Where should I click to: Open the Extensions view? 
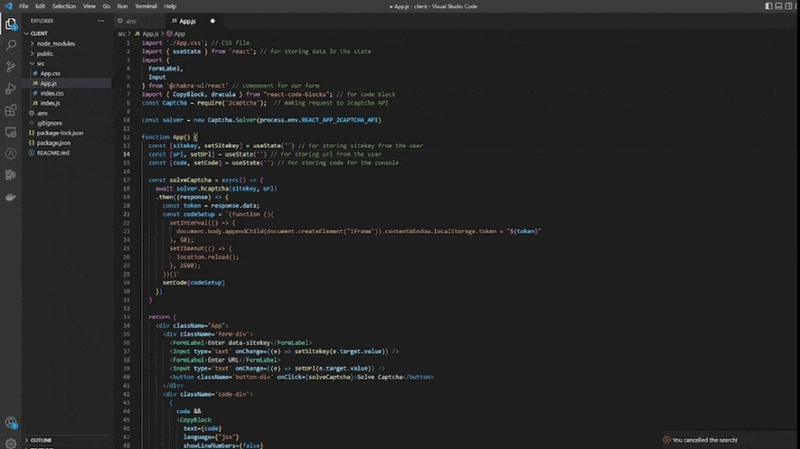[x=10, y=111]
